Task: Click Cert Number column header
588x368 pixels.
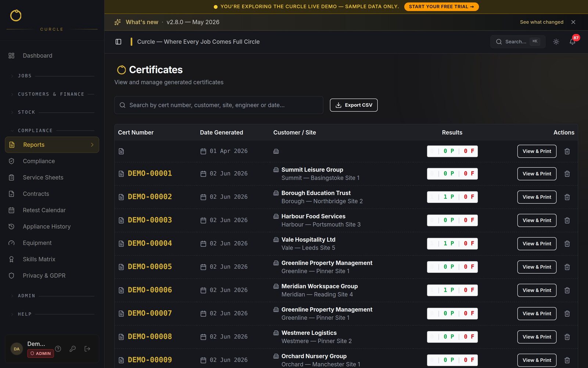Action: pos(136,132)
